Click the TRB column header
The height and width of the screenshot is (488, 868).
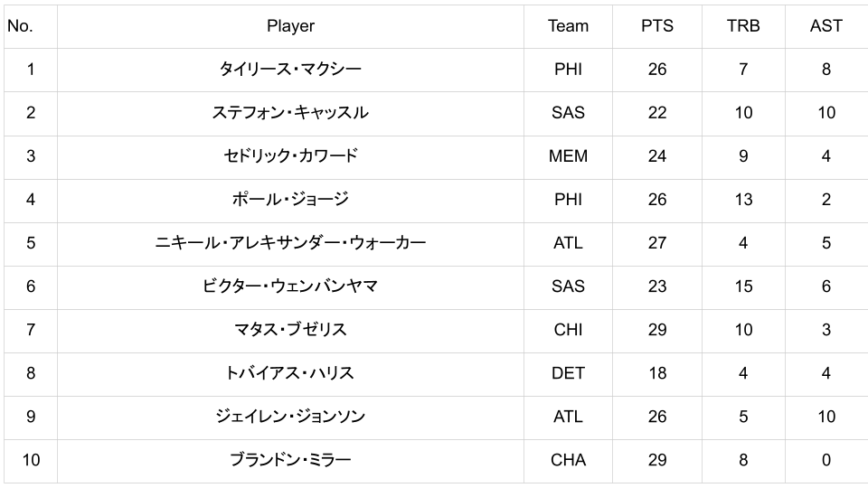[743, 26]
